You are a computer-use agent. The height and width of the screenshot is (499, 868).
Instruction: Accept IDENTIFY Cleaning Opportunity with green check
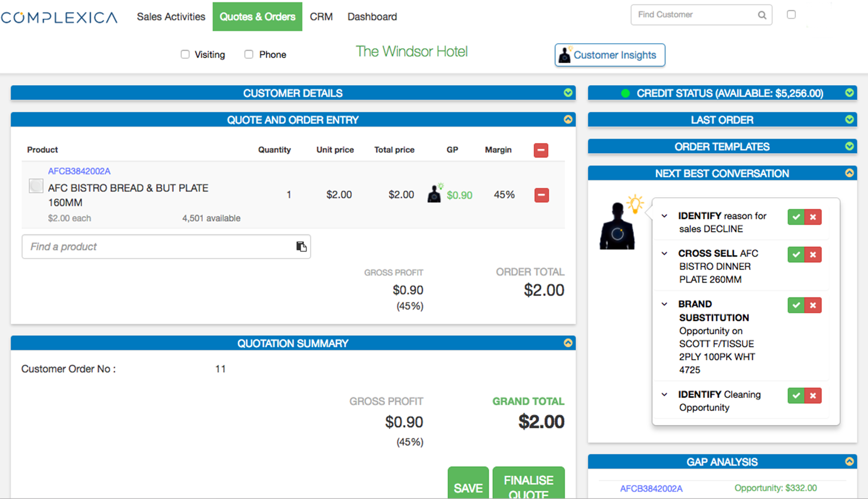point(796,396)
